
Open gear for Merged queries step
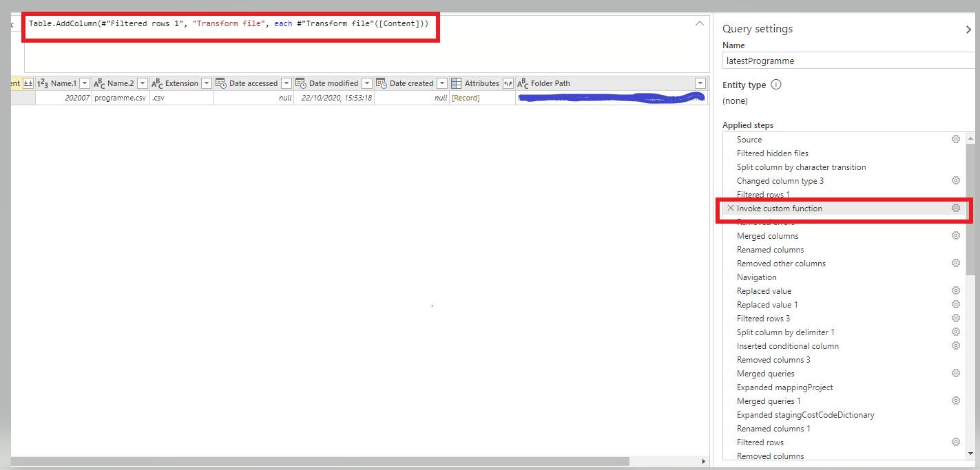[956, 373]
